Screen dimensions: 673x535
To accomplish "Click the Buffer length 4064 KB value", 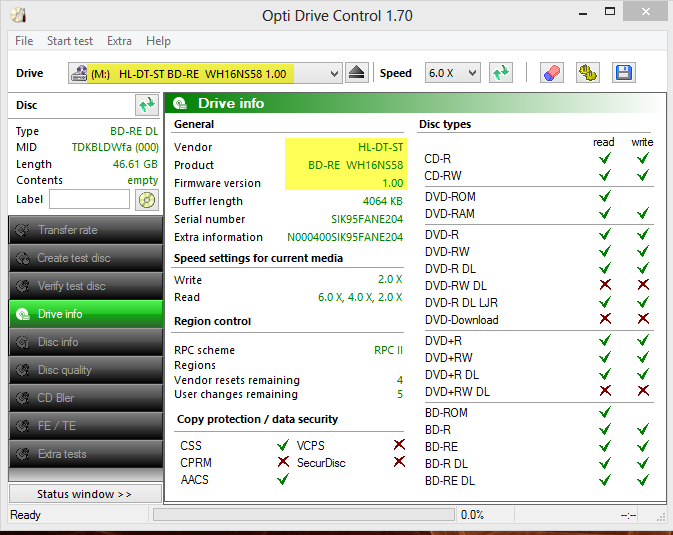I will coord(382,201).
